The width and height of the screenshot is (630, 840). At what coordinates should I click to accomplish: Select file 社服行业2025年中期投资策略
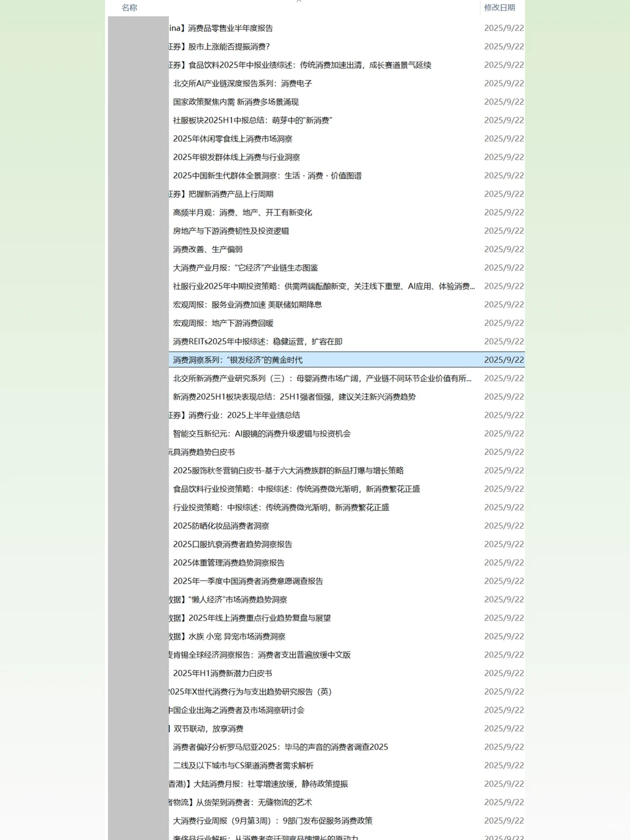click(x=324, y=286)
